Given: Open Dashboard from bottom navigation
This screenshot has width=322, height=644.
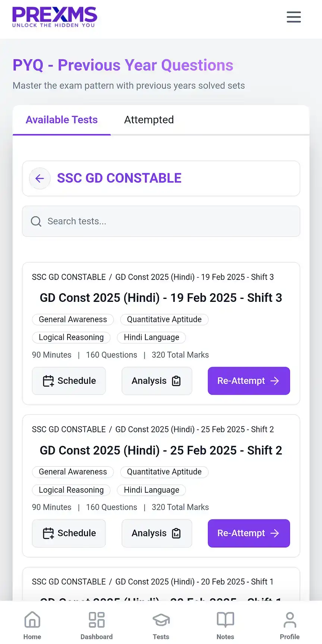Looking at the screenshot, I should (97, 625).
